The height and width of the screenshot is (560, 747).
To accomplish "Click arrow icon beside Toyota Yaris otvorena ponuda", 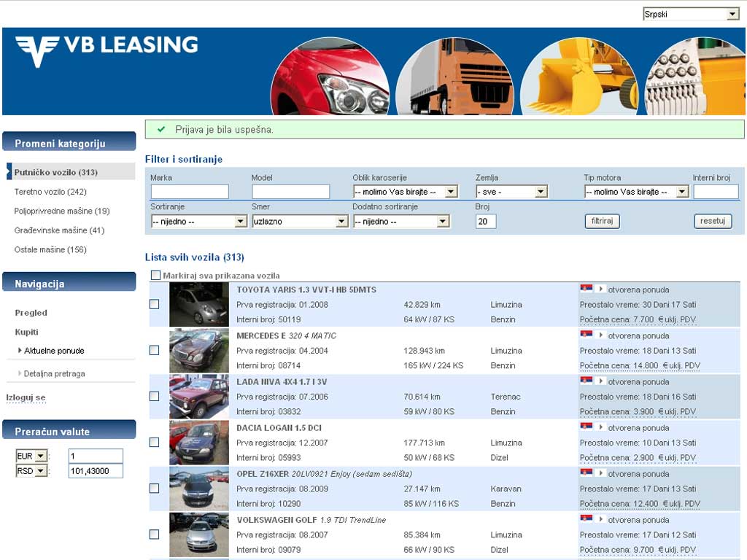I will (601, 289).
